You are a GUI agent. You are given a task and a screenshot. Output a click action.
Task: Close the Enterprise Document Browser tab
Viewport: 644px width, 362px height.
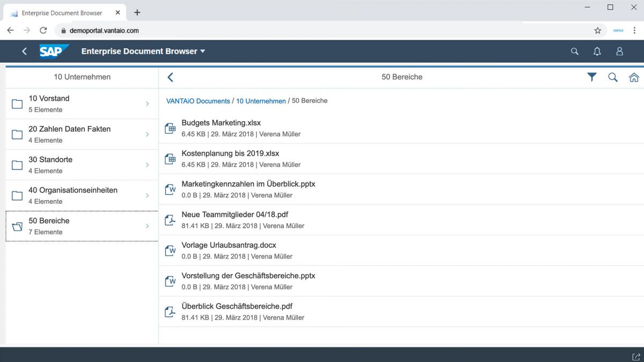[119, 13]
